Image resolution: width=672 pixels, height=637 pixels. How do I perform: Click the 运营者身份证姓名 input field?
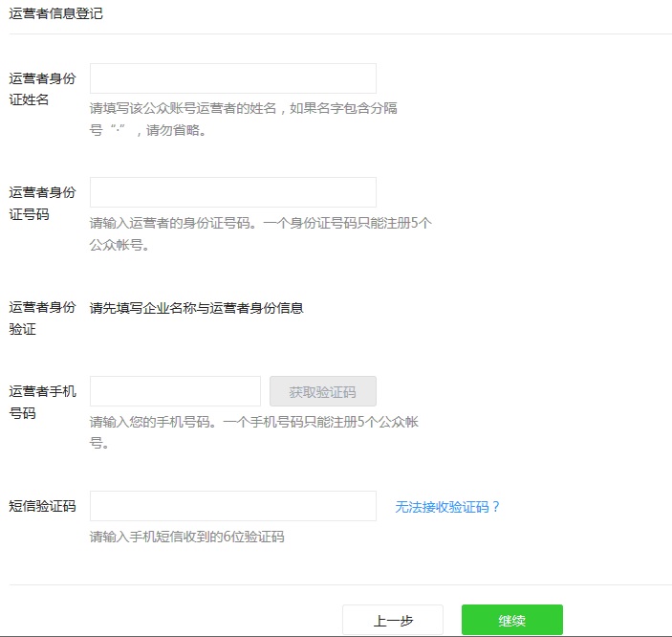coord(232,78)
